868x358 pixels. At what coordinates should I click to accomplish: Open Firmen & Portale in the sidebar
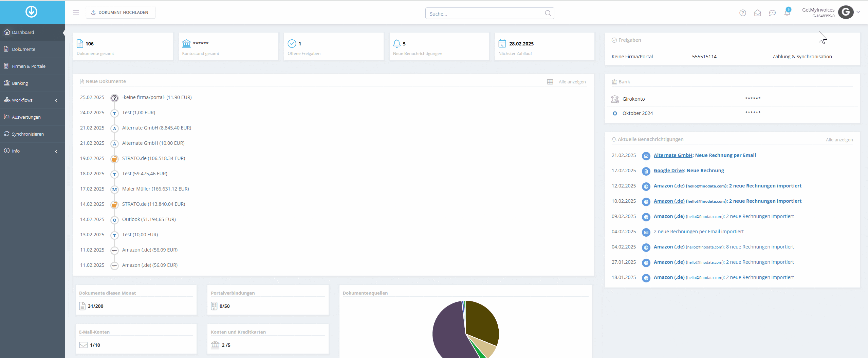click(x=33, y=66)
